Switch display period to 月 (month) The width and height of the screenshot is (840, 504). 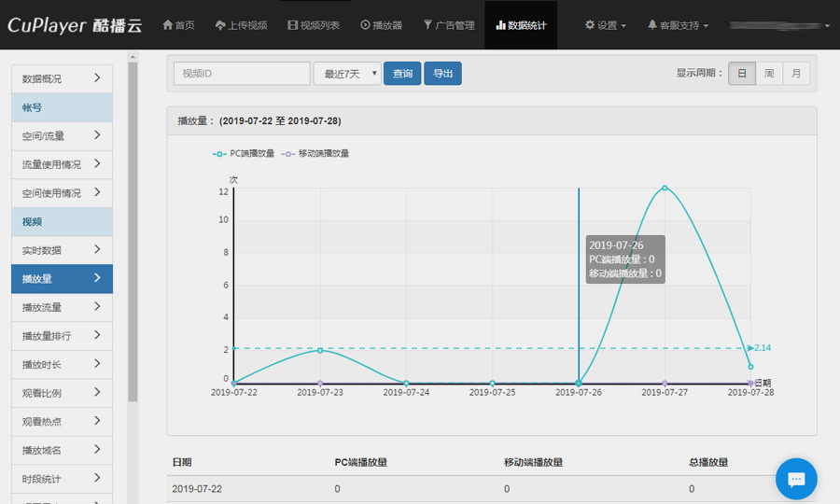[796, 74]
